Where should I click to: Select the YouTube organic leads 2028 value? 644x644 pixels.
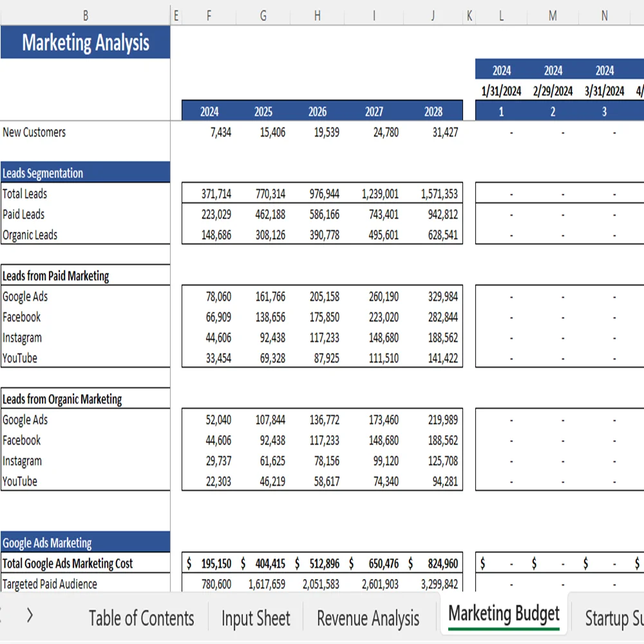pyautogui.click(x=443, y=481)
